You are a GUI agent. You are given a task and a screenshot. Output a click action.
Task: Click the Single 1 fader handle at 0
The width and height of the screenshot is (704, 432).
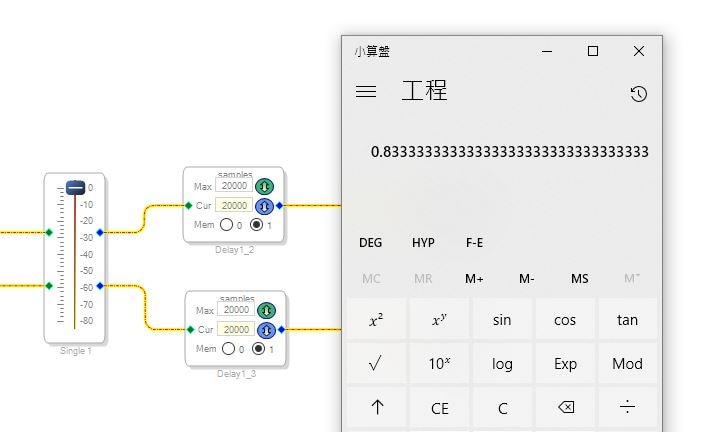pyautogui.click(x=75, y=187)
